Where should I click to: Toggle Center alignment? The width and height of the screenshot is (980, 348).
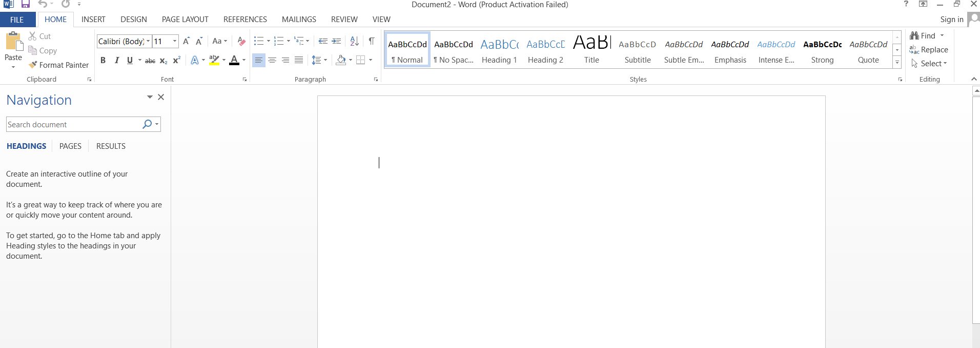coord(272,61)
